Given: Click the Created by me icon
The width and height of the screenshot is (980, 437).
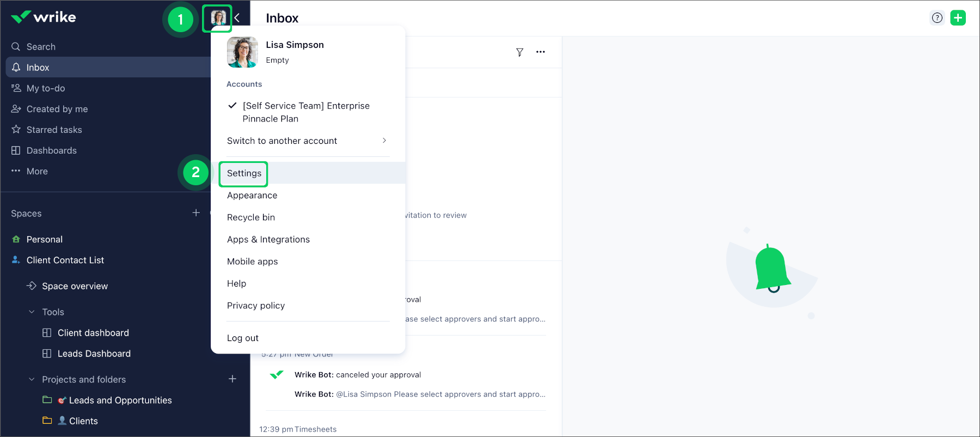Looking at the screenshot, I should (16, 109).
